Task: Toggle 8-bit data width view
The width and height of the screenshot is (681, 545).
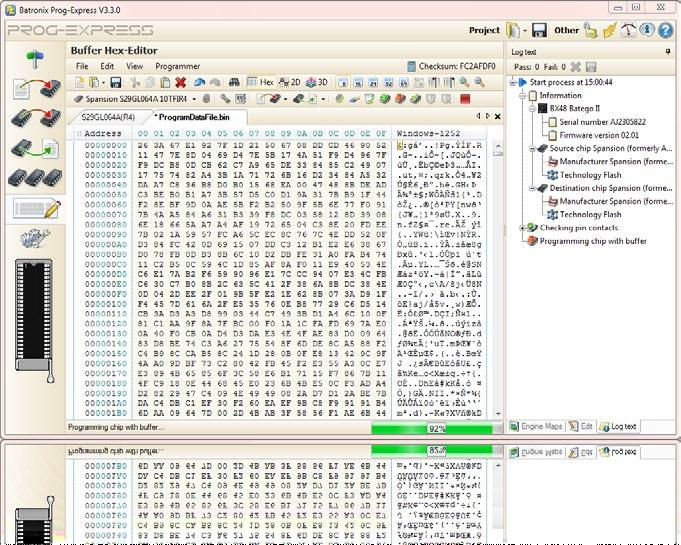Action: 343,83
